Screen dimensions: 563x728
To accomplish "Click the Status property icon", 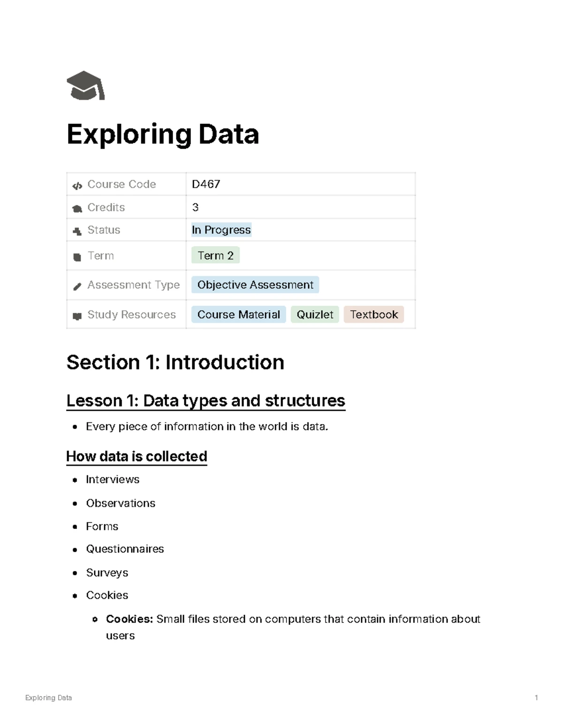I will (77, 231).
